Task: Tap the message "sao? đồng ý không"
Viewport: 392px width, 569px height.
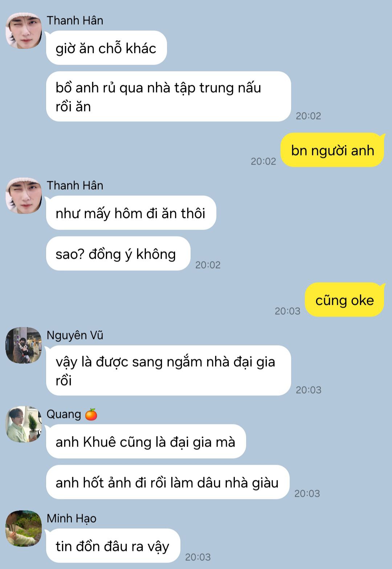Action: pos(118,254)
